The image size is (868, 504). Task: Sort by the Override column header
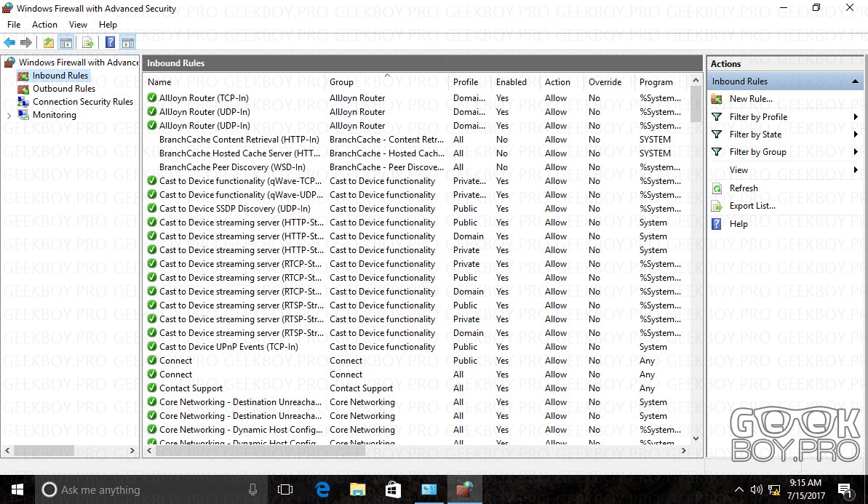click(x=609, y=82)
